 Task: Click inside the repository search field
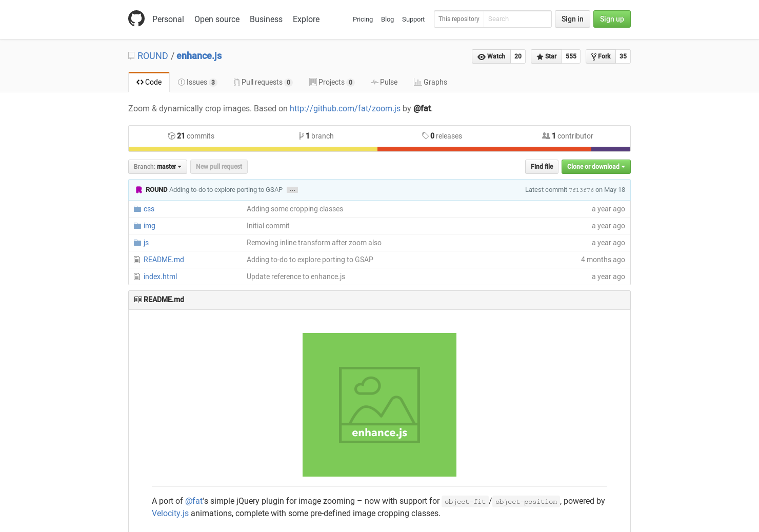517,19
